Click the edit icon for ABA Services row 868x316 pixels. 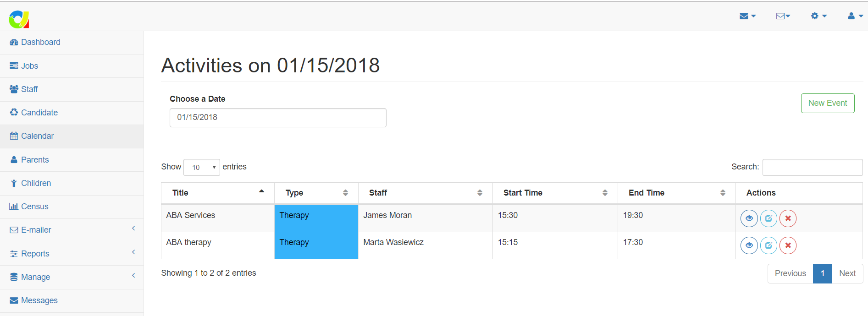(x=768, y=218)
